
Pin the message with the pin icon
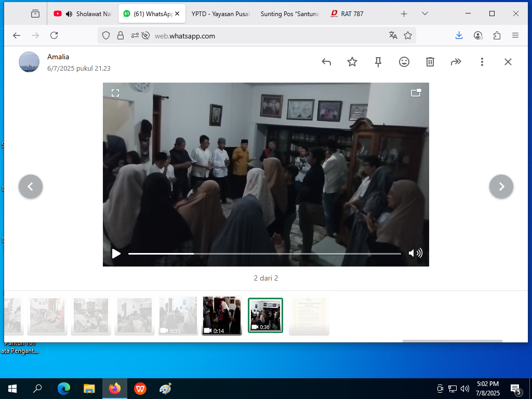coord(378,62)
